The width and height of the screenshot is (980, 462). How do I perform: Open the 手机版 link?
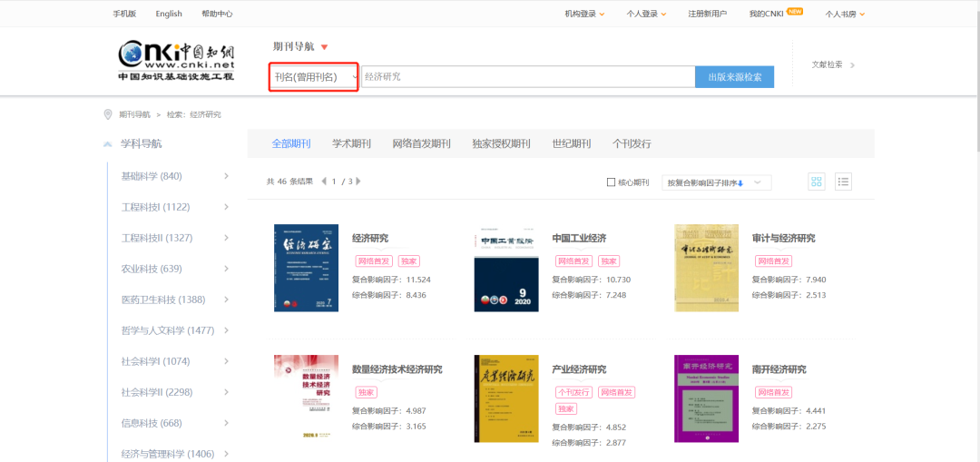[124, 14]
